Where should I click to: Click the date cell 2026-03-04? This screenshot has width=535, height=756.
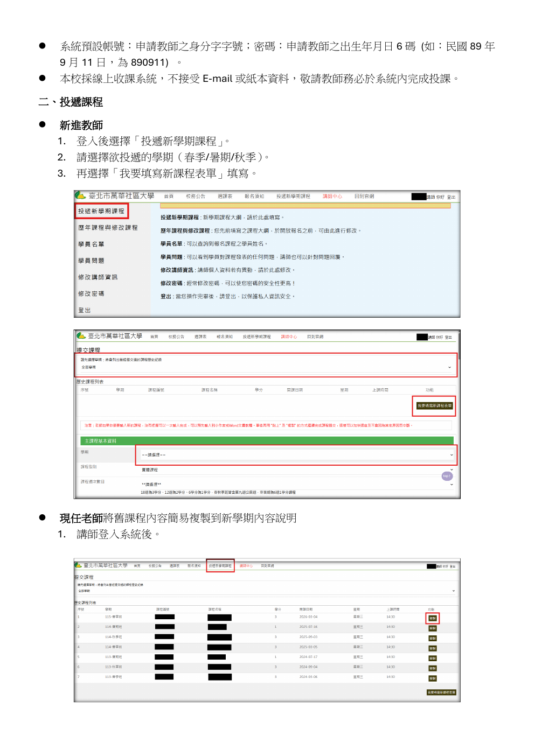point(309,617)
